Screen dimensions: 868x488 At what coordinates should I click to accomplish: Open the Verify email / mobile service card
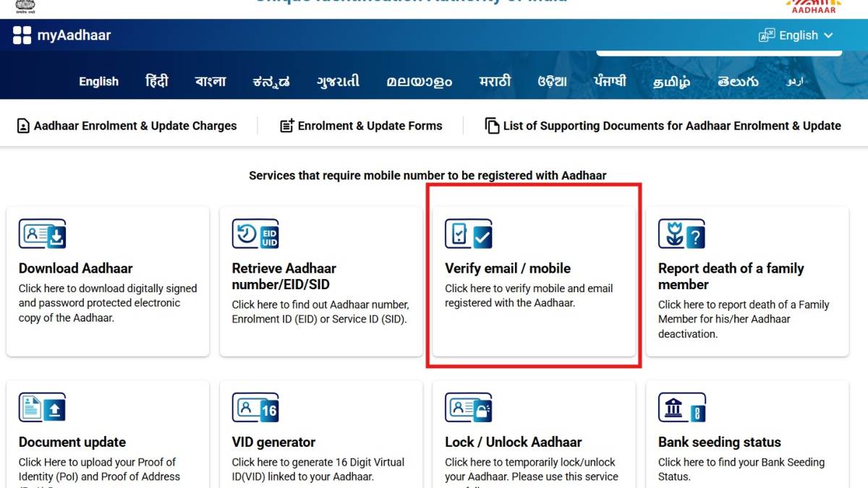pyautogui.click(x=533, y=282)
